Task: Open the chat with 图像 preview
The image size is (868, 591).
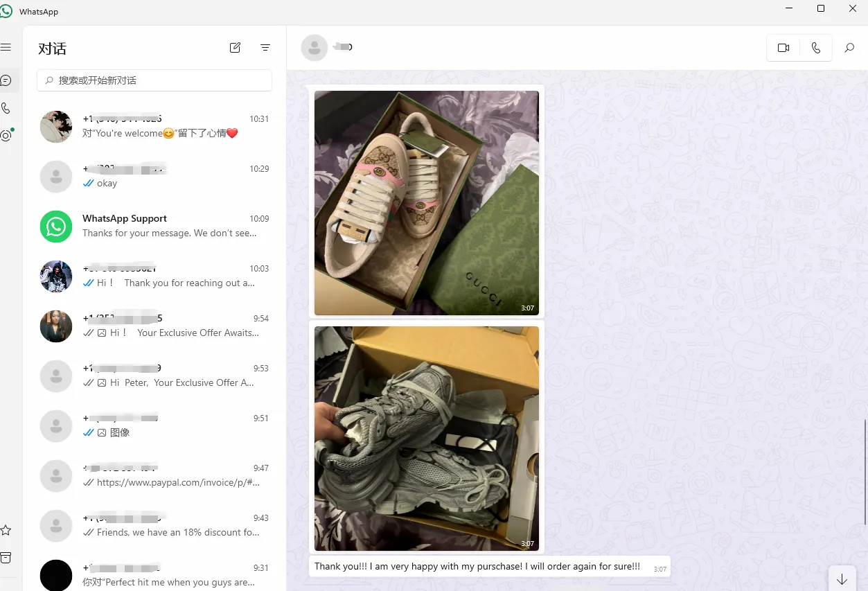Action: pyautogui.click(x=154, y=425)
